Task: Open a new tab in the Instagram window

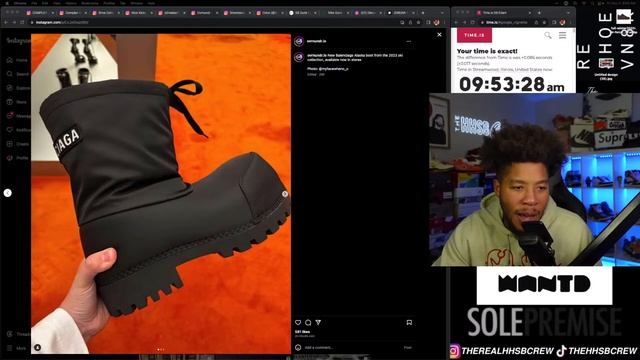Action: click(423, 13)
